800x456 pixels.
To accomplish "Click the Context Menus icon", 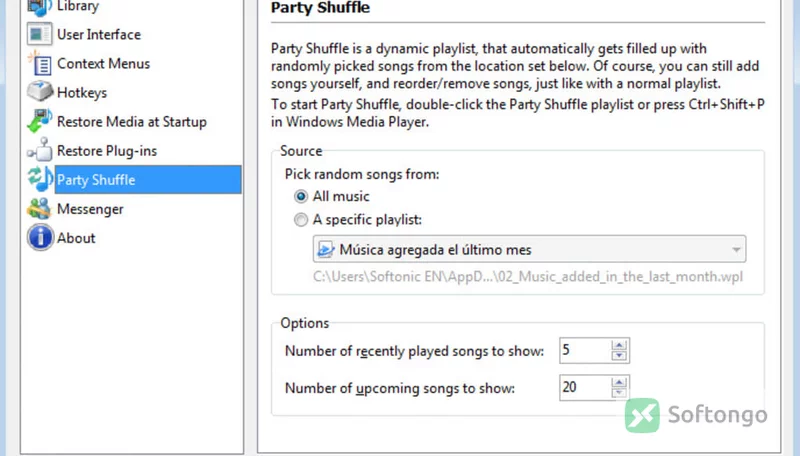I will pyautogui.click(x=39, y=63).
